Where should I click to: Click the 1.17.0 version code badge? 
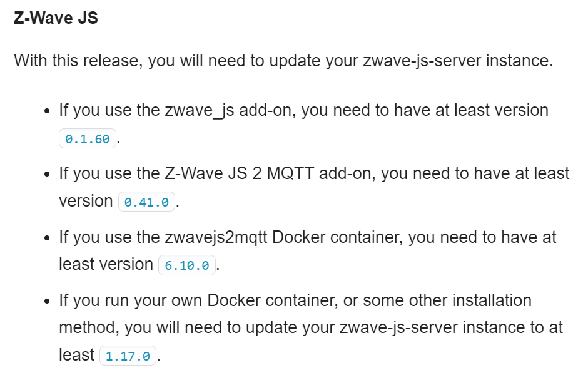[x=128, y=356]
